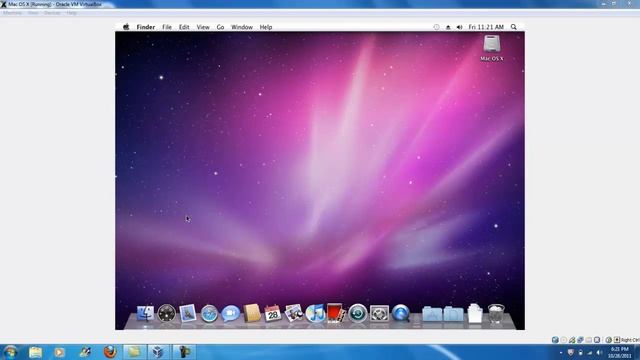
Task: Click Time Machine status menu icon
Action: click(x=436, y=27)
